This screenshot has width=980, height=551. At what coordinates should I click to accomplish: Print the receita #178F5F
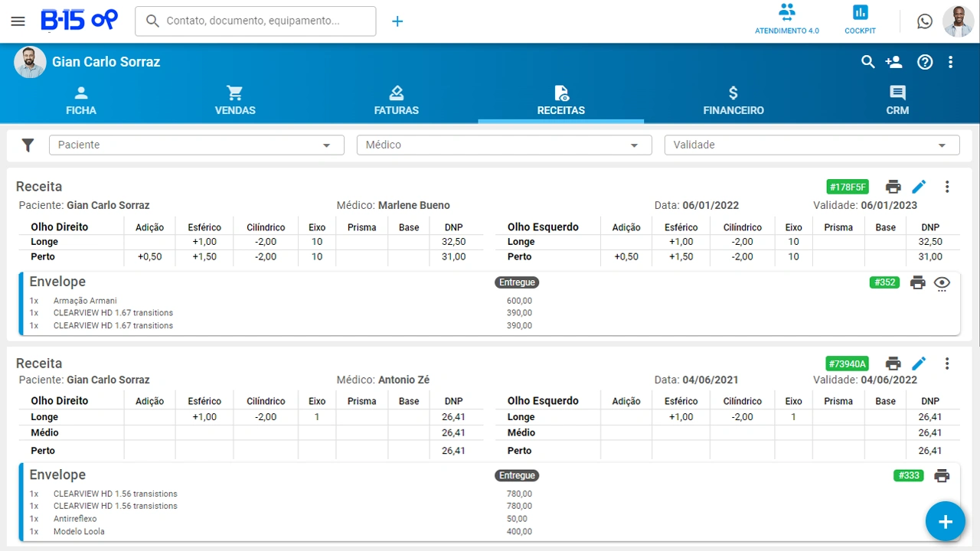(893, 187)
